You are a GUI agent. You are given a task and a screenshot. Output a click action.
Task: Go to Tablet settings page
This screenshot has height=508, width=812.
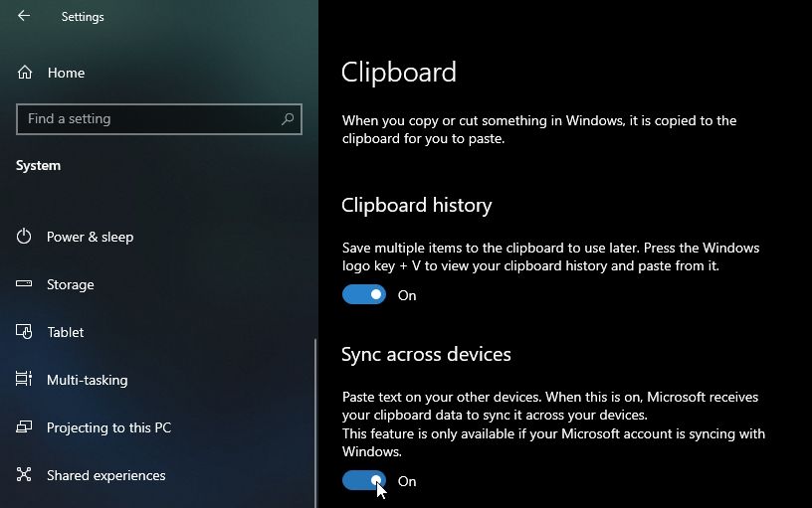coord(66,332)
